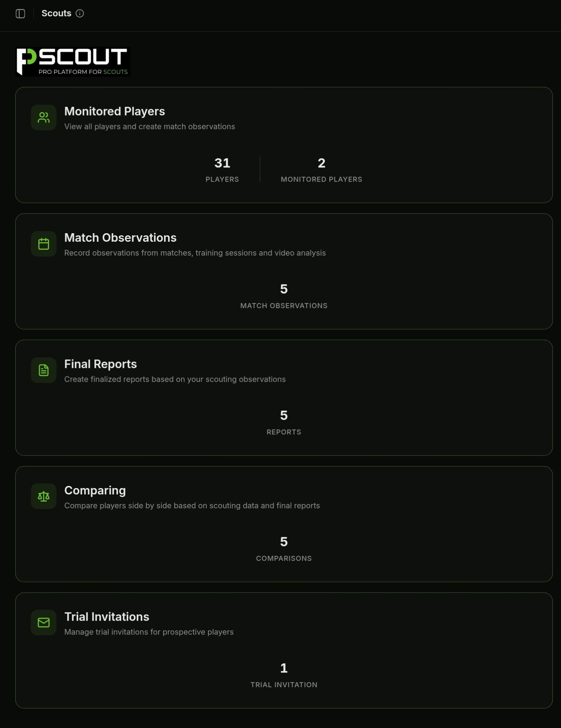The width and height of the screenshot is (561, 728).
Task: Click the info icon beside Scouts
Action: tap(80, 14)
